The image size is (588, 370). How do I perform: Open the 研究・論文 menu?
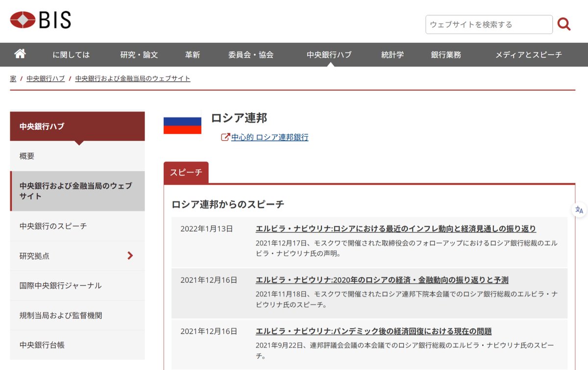pyautogui.click(x=139, y=55)
